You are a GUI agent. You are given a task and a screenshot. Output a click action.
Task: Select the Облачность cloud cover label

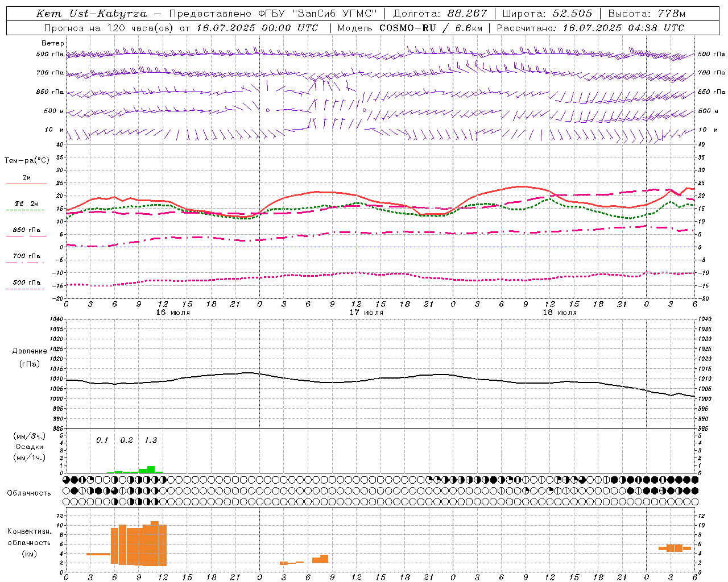click(x=29, y=493)
